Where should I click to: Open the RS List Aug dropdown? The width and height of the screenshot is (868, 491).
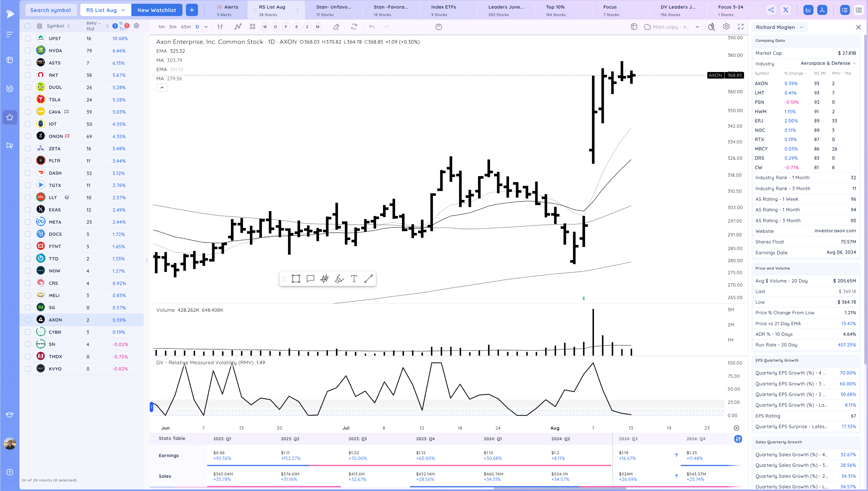[x=106, y=10]
